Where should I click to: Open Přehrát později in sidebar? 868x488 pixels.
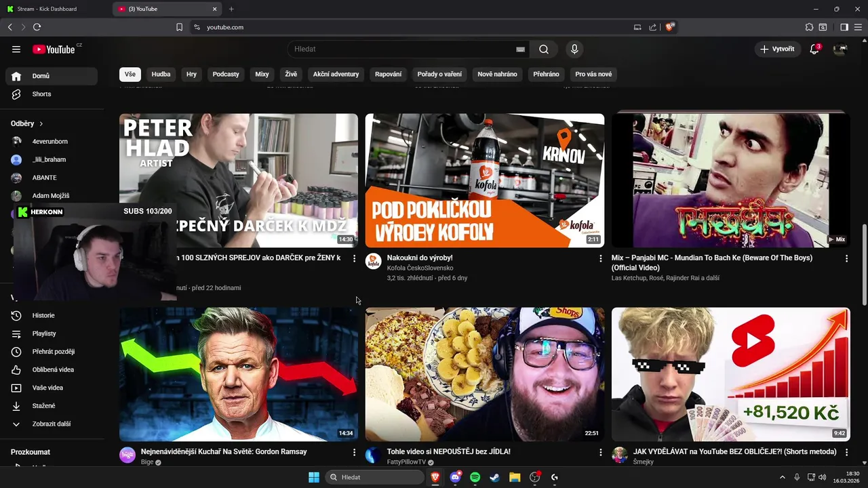pos(52,352)
